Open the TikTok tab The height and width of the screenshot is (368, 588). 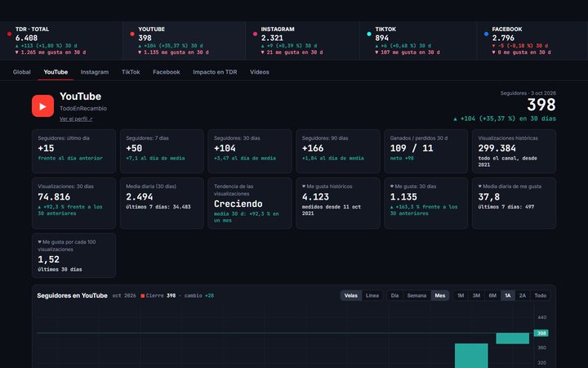point(131,72)
